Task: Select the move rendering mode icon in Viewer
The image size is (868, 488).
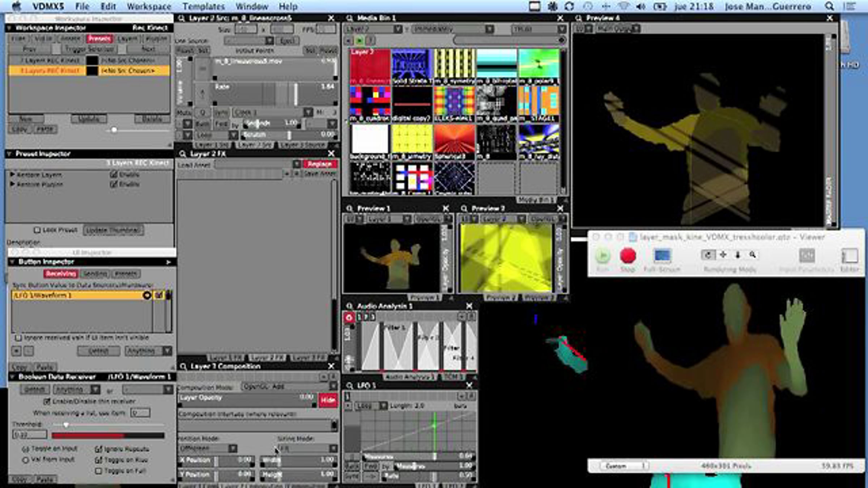Action: [x=723, y=255]
